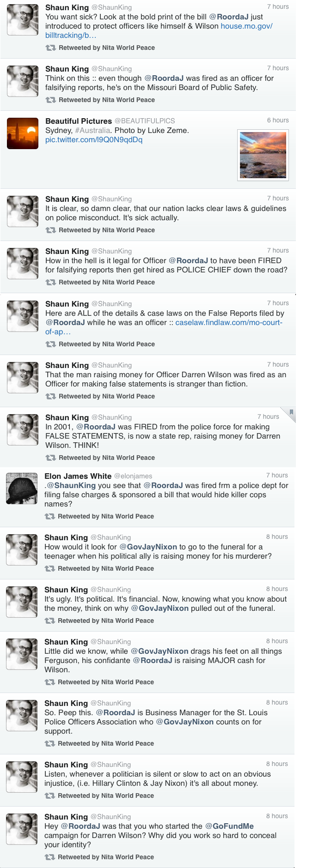The height and width of the screenshot is (868, 325).
Task: Click #Australia hashtag
Action: [92, 130]
